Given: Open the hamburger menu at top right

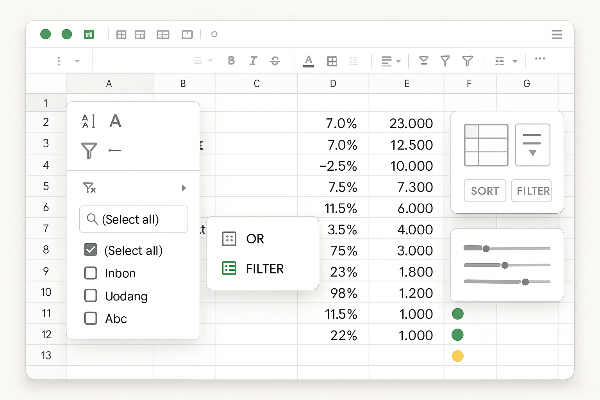Looking at the screenshot, I should click(x=557, y=34).
